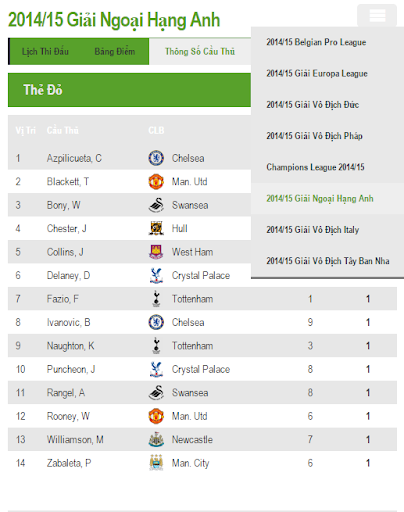This screenshot has height=512, width=404.
Task: Switch to the Bảng Điểm tab
Action: point(115,52)
